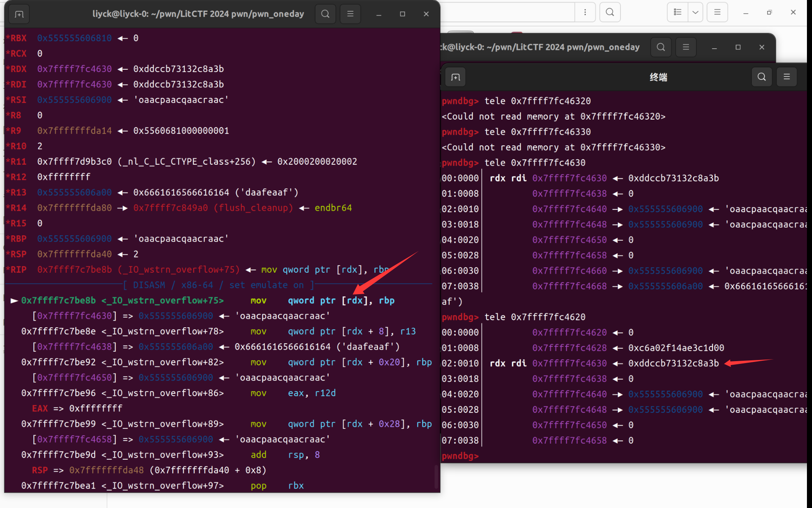
Task: Open new tab in pwn_oneday terminal
Action: coord(19,14)
